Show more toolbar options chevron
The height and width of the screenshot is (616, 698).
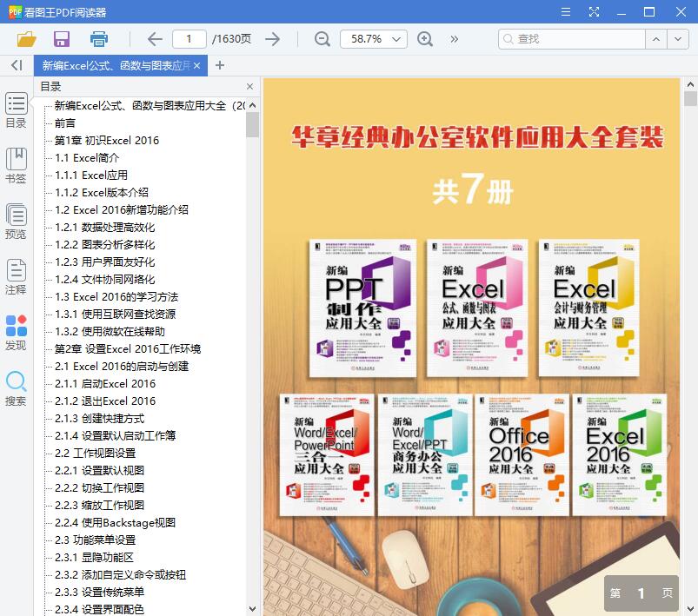click(454, 39)
